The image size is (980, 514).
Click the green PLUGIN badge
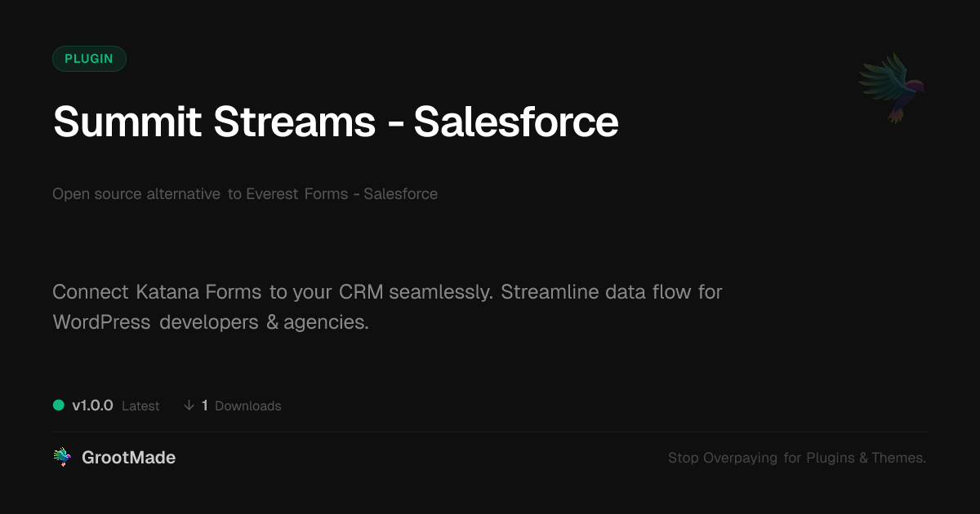coord(89,59)
